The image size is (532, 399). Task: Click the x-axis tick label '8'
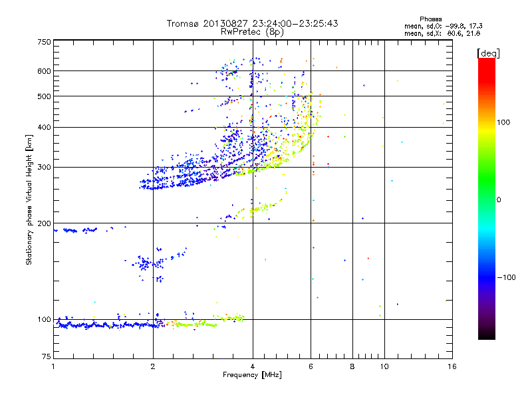(x=352, y=366)
